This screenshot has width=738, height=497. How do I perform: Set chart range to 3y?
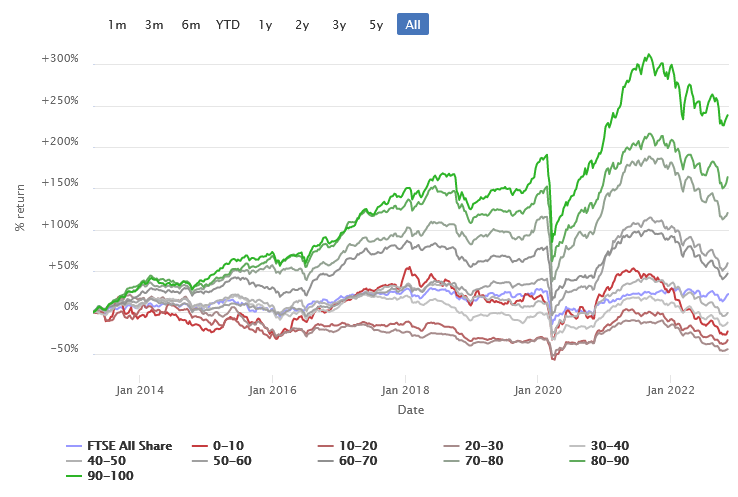click(x=339, y=24)
